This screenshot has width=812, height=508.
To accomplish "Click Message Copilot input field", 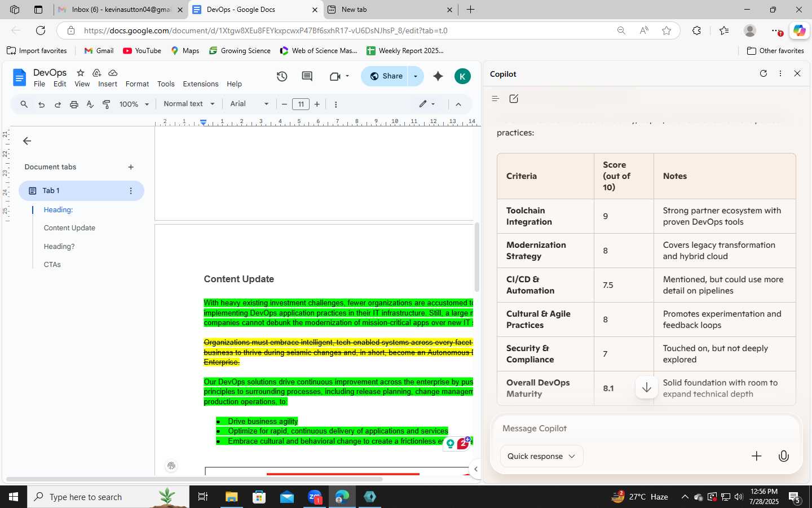I will point(646,428).
